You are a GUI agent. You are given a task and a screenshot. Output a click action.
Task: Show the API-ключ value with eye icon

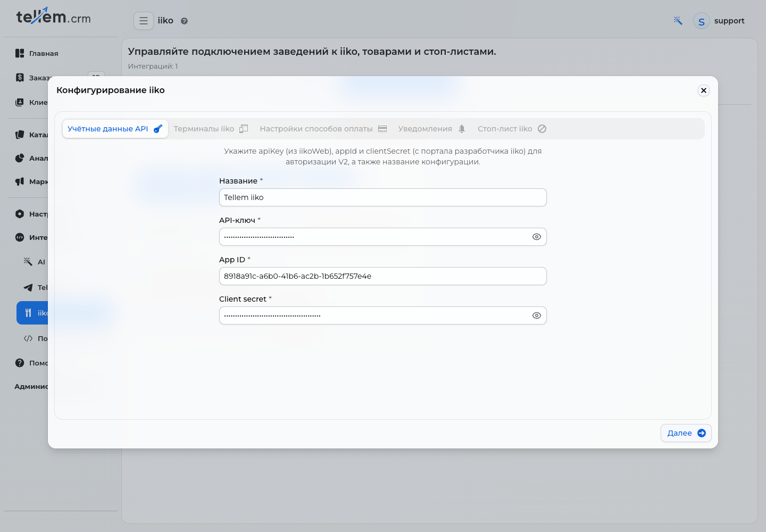click(537, 237)
